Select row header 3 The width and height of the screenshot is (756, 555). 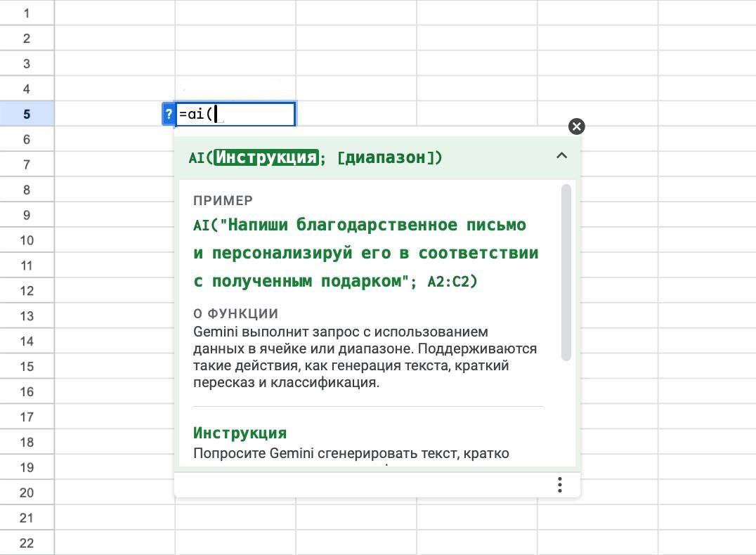pos(27,64)
